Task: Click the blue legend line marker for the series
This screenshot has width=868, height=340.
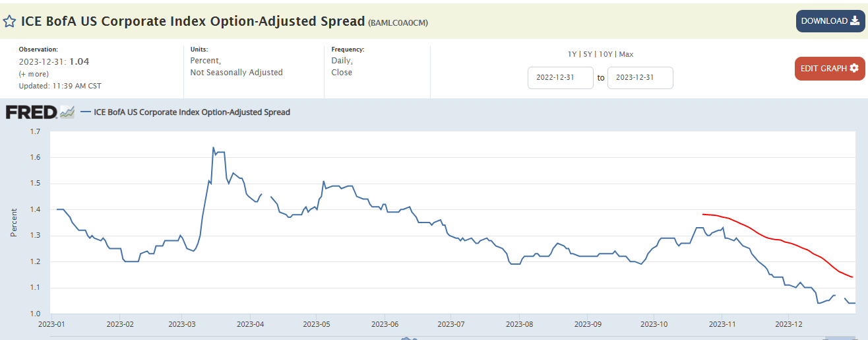Action: coord(85,112)
